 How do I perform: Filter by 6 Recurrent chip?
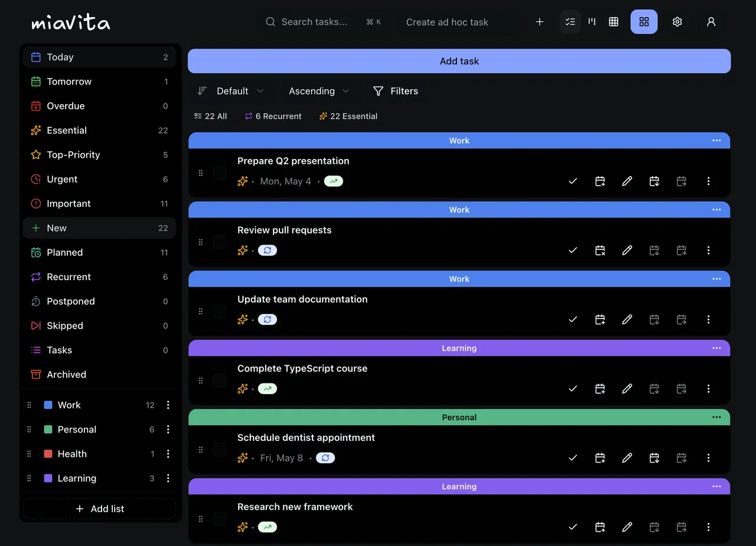click(x=273, y=116)
